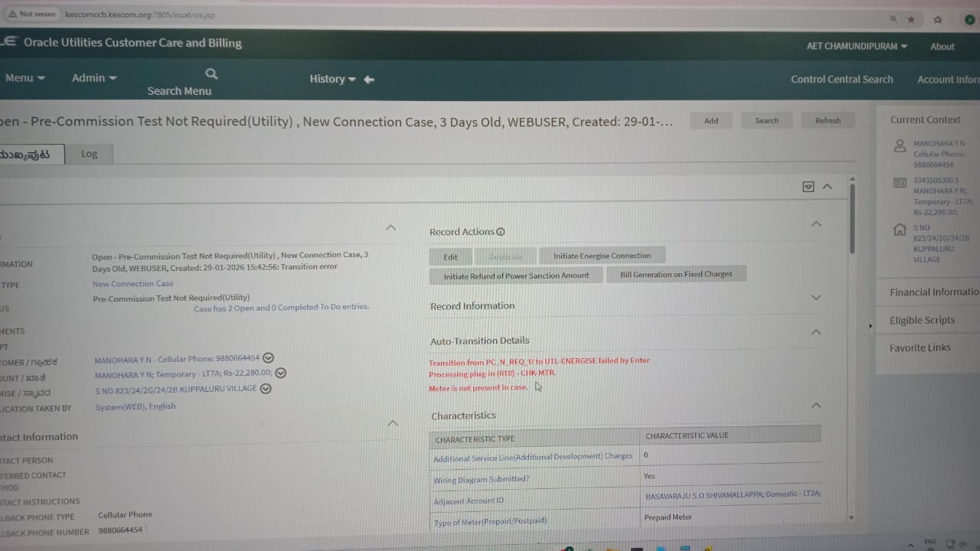Screen dimensions: 980x551
Task: Switch to the Log tab
Action: pyautogui.click(x=90, y=154)
